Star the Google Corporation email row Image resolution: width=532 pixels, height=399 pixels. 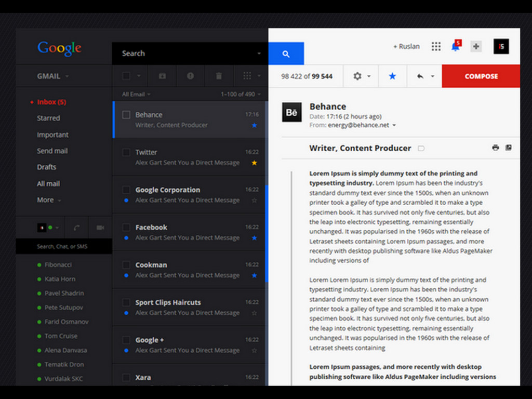tap(254, 201)
